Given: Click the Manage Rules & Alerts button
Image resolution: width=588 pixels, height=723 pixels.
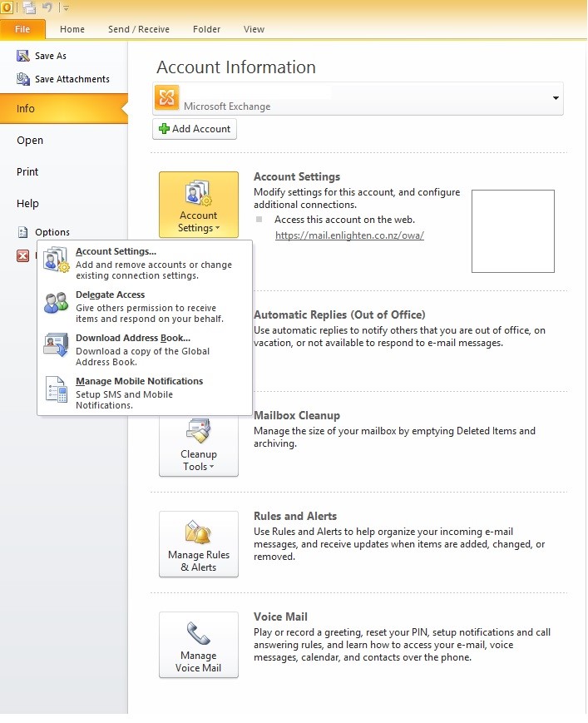Looking at the screenshot, I should 199,544.
